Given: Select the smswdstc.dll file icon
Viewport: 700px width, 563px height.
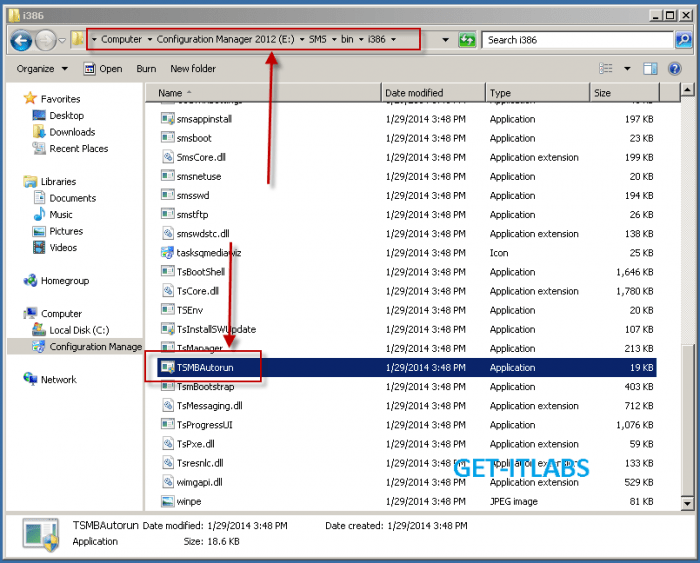Looking at the screenshot, I should [167, 234].
